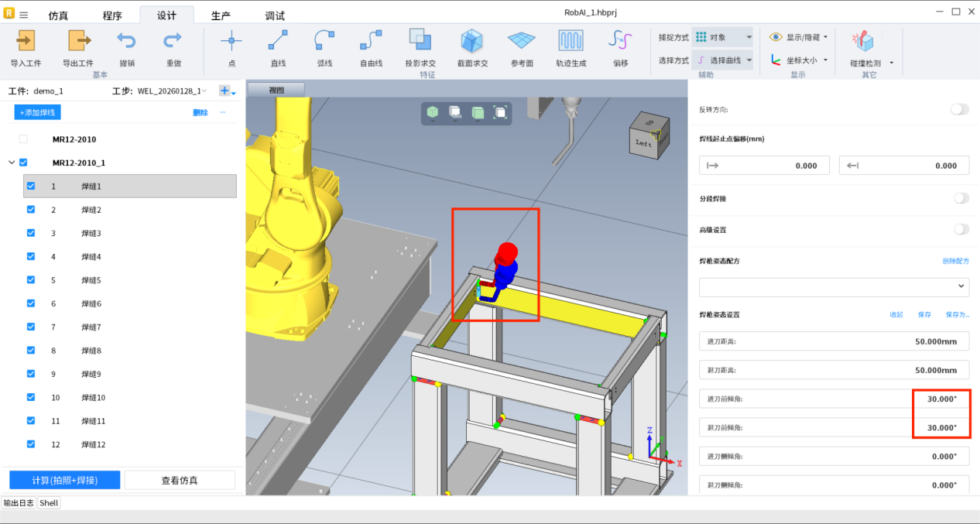Click the 导出工件 export workpiece icon
Viewport: 980px width, 524px height.
click(x=78, y=41)
